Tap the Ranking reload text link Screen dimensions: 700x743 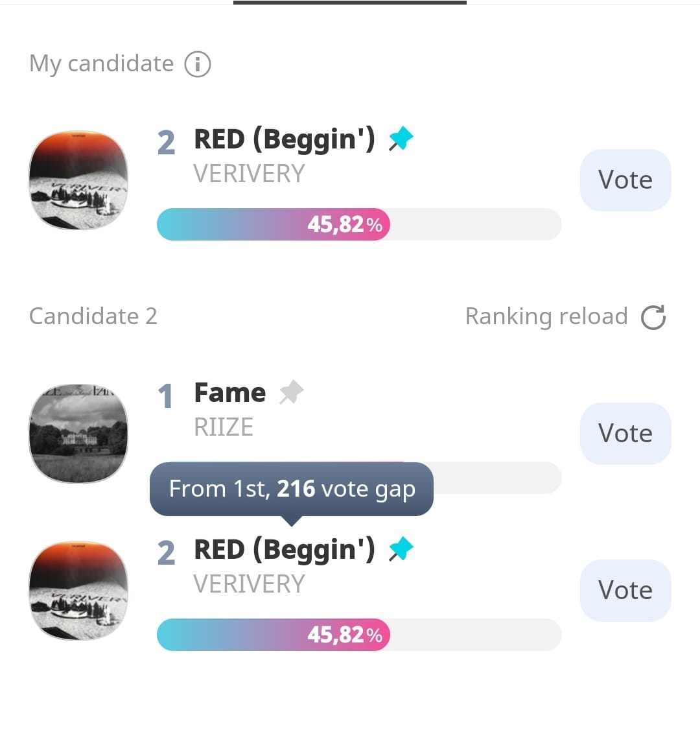coord(546,316)
